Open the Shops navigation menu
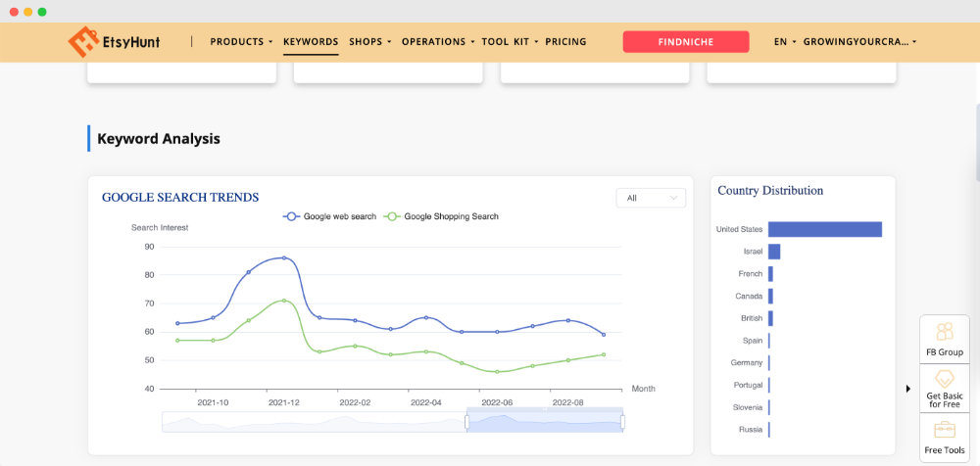Screen dimensions: 980x466 click(x=369, y=42)
